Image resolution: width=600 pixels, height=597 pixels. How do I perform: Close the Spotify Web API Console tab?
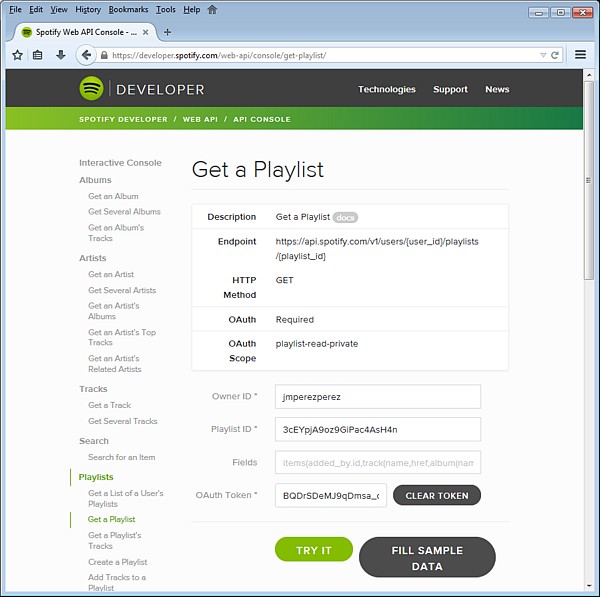(x=145, y=33)
